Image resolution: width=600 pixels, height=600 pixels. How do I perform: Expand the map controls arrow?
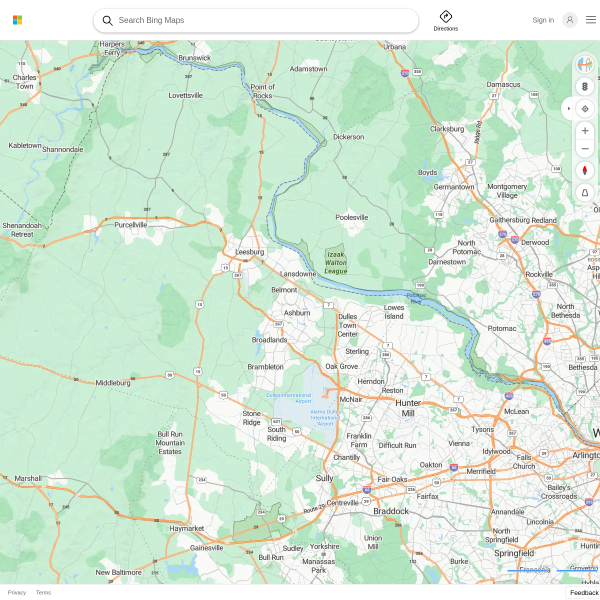[x=569, y=109]
